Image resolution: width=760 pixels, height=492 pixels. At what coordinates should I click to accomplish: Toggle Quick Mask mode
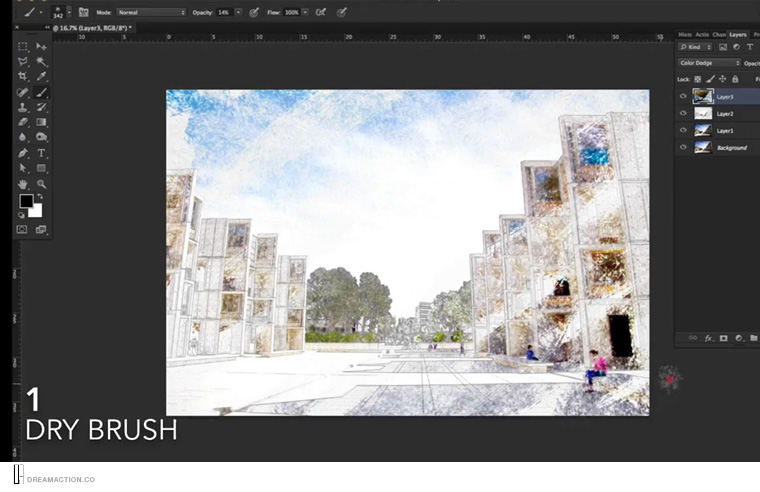[22, 229]
